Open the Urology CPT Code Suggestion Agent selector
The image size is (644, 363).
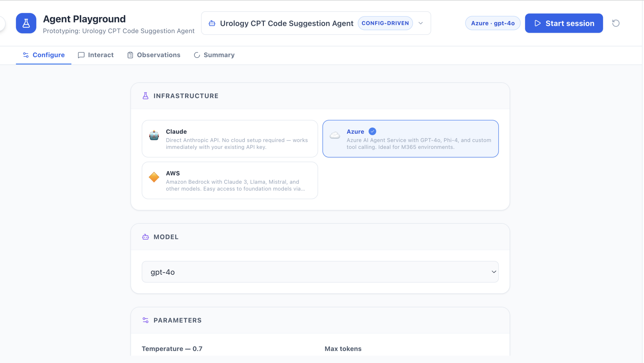[316, 23]
